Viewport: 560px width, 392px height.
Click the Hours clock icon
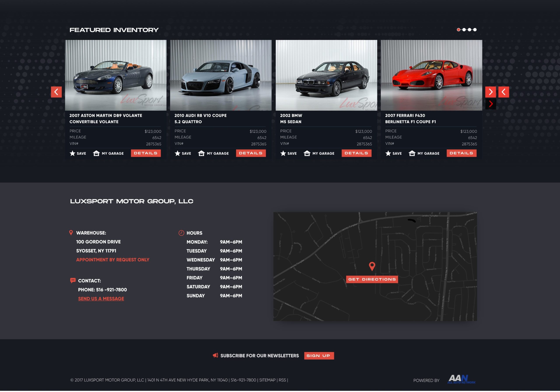181,233
